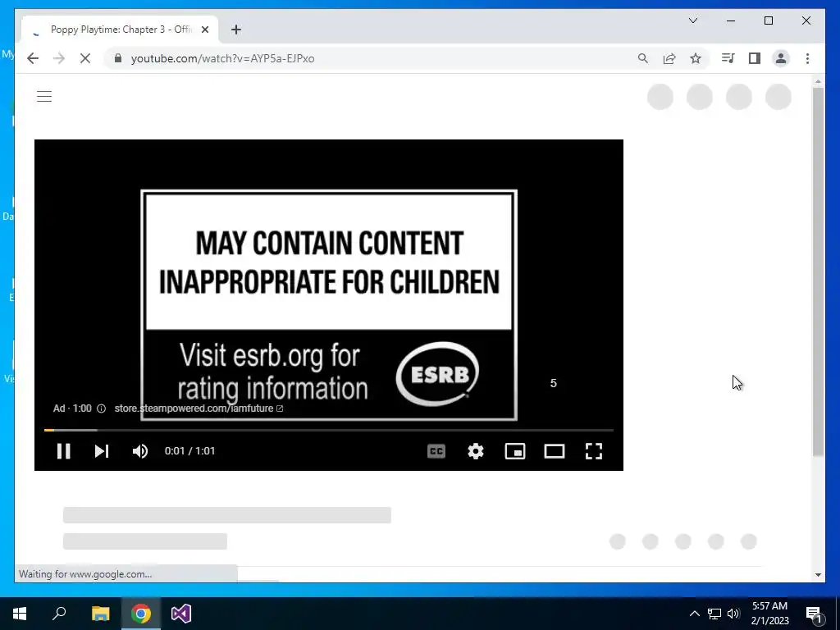Click the address bar URL
840x630 pixels.
[x=223, y=58]
